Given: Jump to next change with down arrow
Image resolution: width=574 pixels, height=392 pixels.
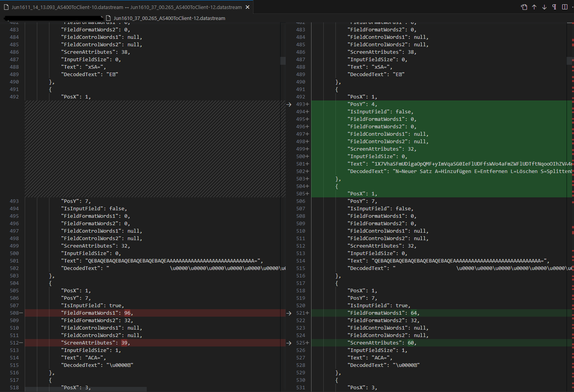Looking at the screenshot, I should (544, 7).
